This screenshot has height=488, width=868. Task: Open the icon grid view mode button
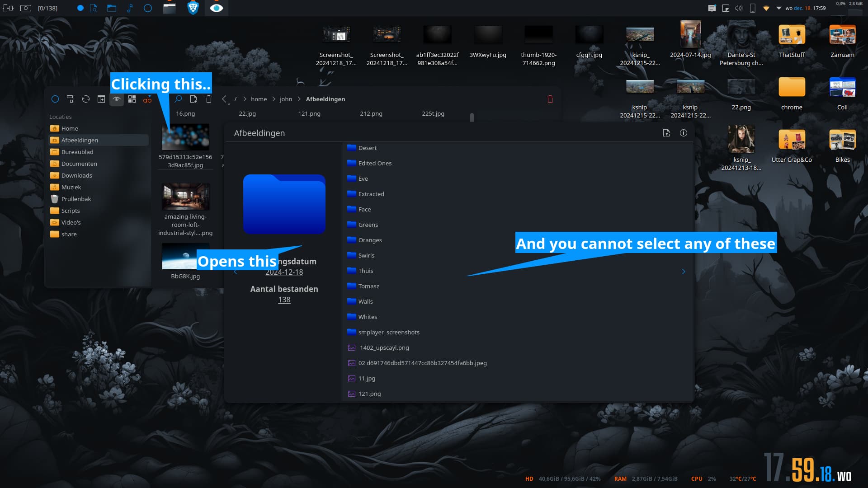point(132,99)
